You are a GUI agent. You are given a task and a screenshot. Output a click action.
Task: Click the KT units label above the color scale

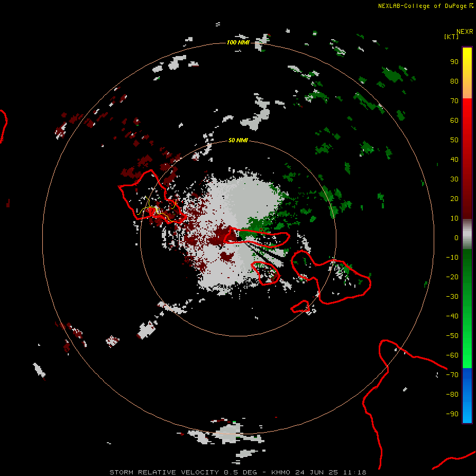point(452,36)
